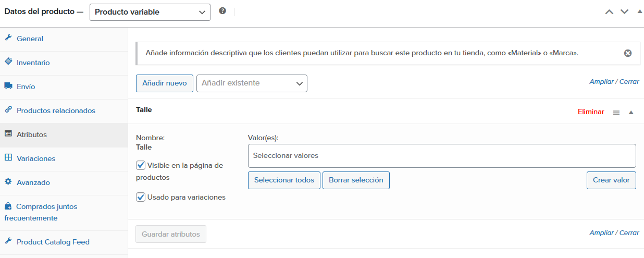Toggle Usado para variaciones checkbox
This screenshot has height=258, width=644.
click(141, 197)
